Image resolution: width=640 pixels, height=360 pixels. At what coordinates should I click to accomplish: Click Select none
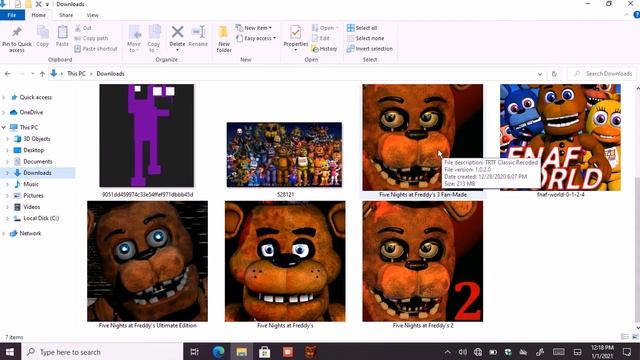pyautogui.click(x=365, y=38)
